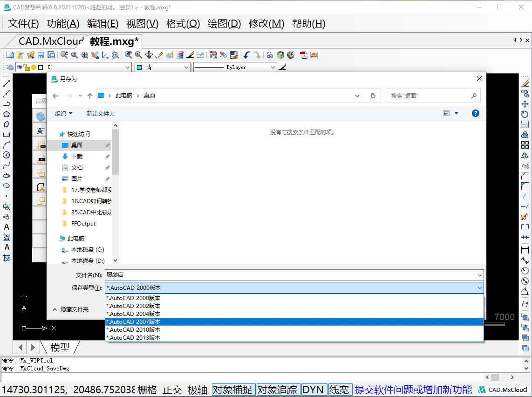Toggle the 对象捕捉 object snap
The height and width of the screenshot is (397, 532).
pos(232,390)
